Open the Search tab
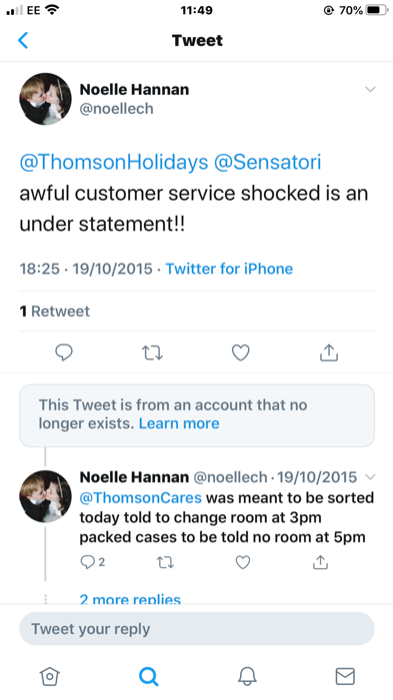393x700 pixels. coord(148,676)
